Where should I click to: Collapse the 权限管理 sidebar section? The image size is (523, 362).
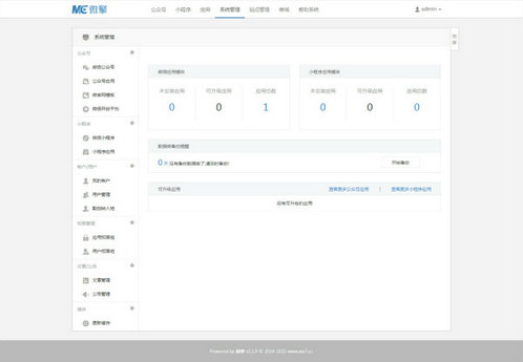tap(132, 223)
